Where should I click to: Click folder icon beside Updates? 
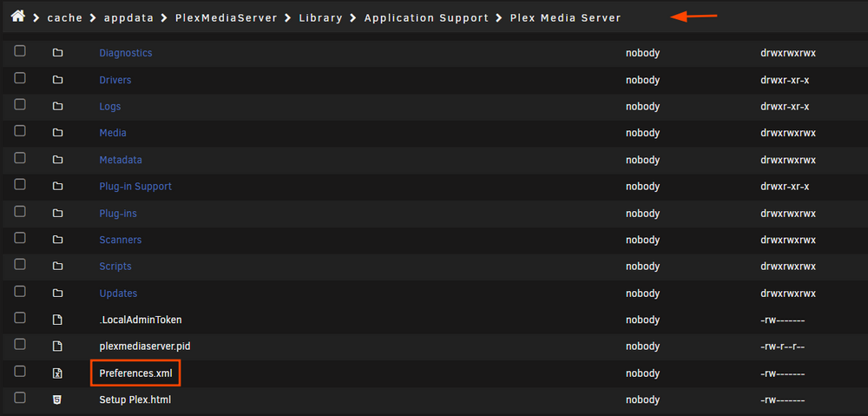57,293
